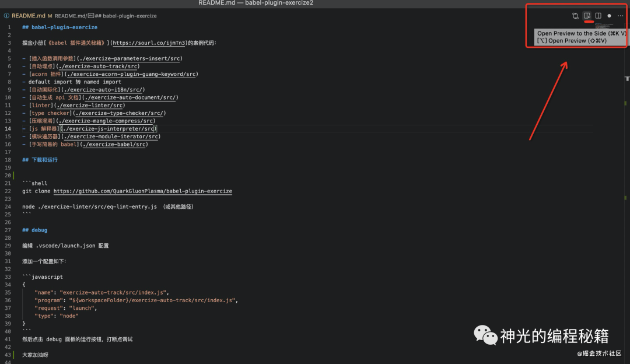Click the '## 下载和运行' heading text
630x364 pixels.
pos(40,160)
